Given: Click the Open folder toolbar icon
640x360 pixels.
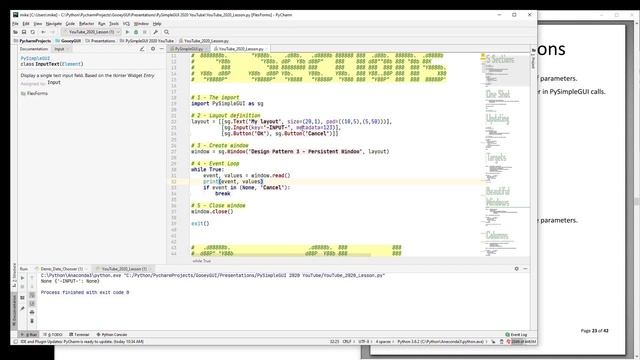Looking at the screenshot, I should [x=15, y=32].
